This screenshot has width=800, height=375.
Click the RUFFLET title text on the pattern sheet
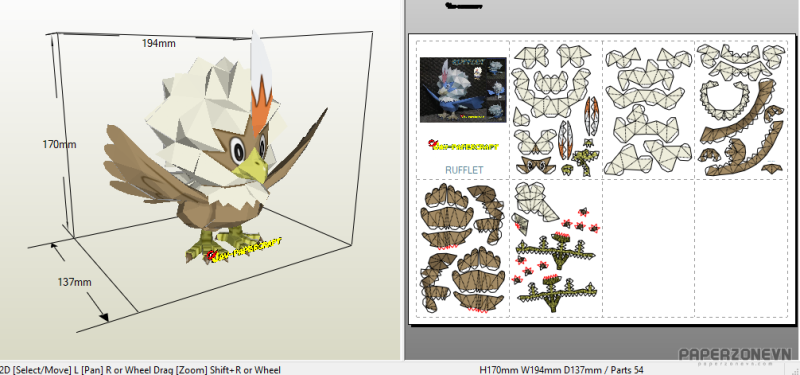tap(464, 170)
